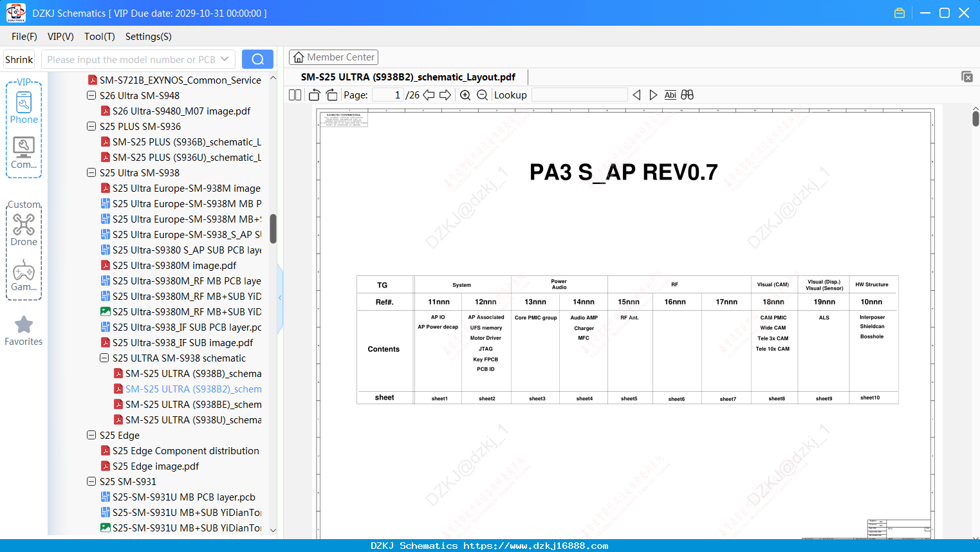The height and width of the screenshot is (552, 980).
Task: Open S25 Ultra-S9380M image.pdf
Action: click(x=169, y=266)
